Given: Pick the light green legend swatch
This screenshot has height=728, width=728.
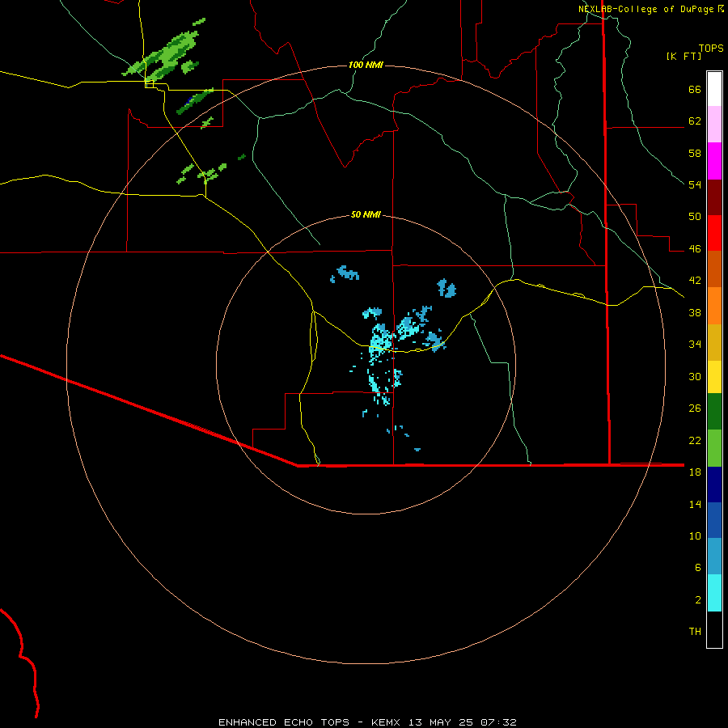Looking at the screenshot, I should (x=714, y=448).
